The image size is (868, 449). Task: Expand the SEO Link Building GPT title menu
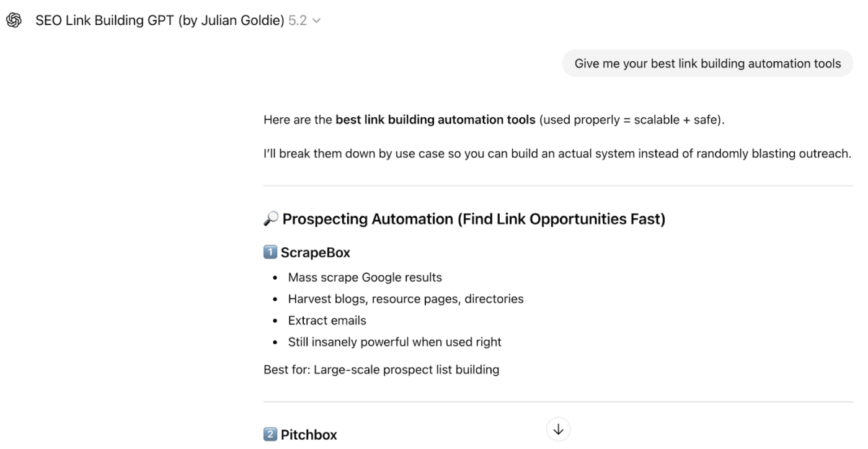coord(316,20)
